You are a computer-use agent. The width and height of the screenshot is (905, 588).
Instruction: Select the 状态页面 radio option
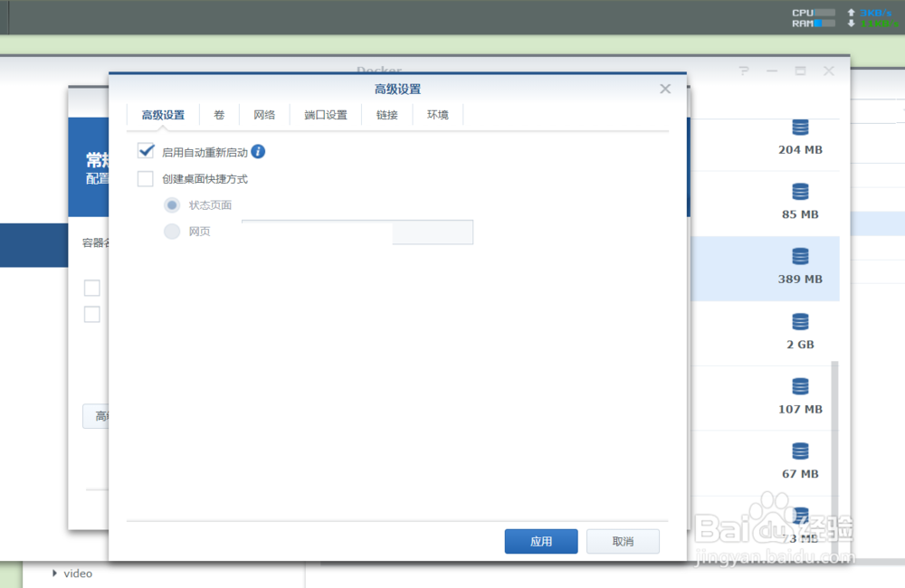(172, 204)
